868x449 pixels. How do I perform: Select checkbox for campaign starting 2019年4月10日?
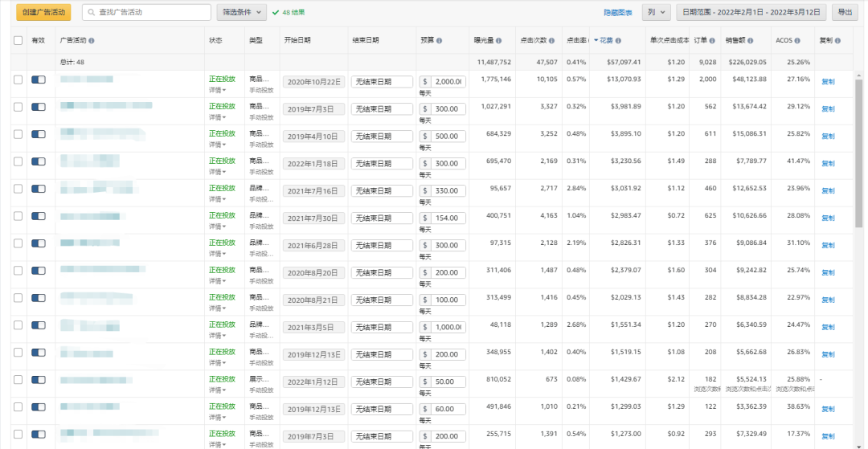point(18,134)
